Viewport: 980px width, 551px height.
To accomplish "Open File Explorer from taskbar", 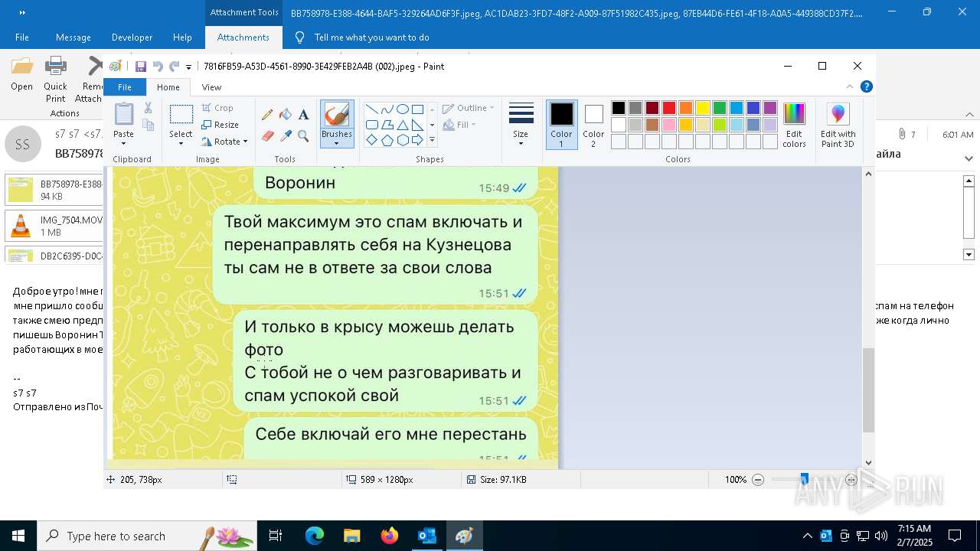I will [351, 536].
